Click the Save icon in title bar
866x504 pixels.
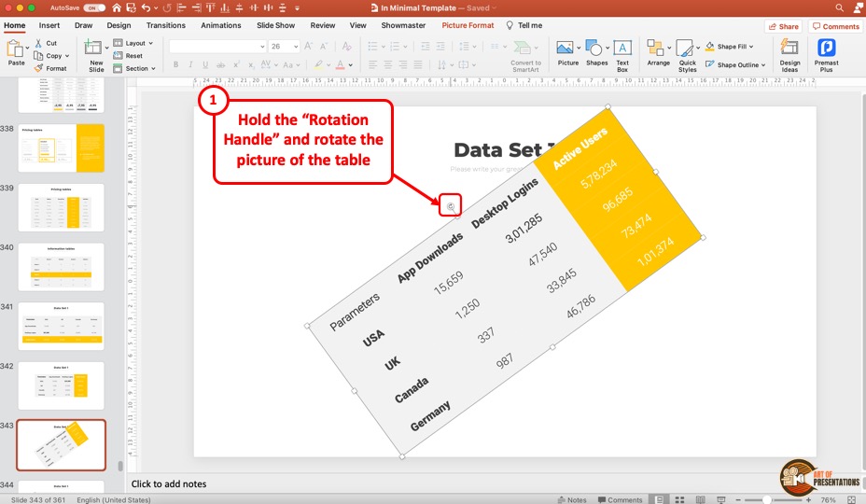pos(131,7)
